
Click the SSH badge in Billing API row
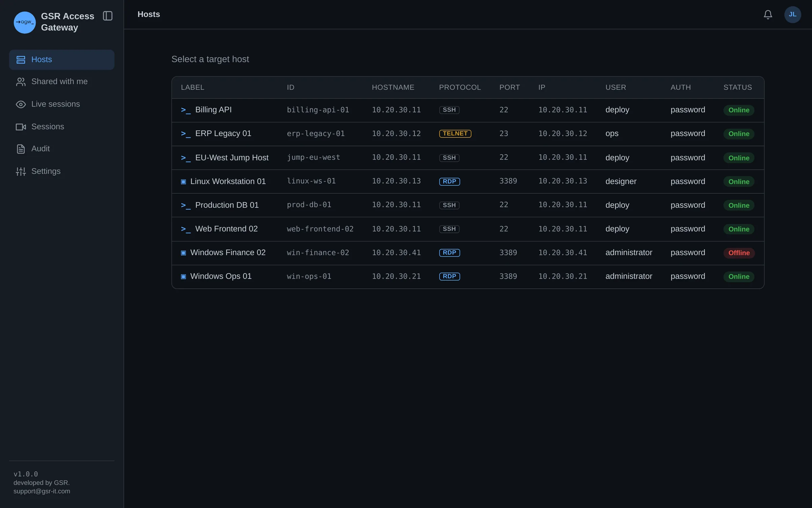click(x=449, y=110)
